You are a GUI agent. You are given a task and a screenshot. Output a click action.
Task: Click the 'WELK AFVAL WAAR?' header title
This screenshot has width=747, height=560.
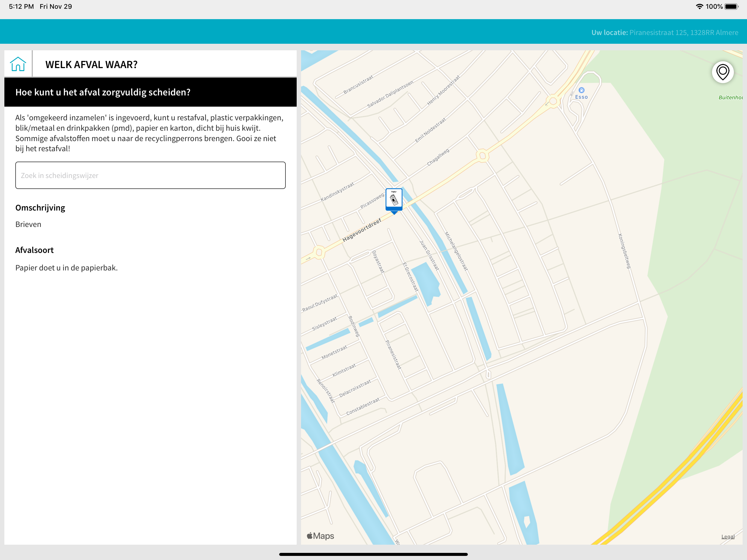tap(92, 65)
